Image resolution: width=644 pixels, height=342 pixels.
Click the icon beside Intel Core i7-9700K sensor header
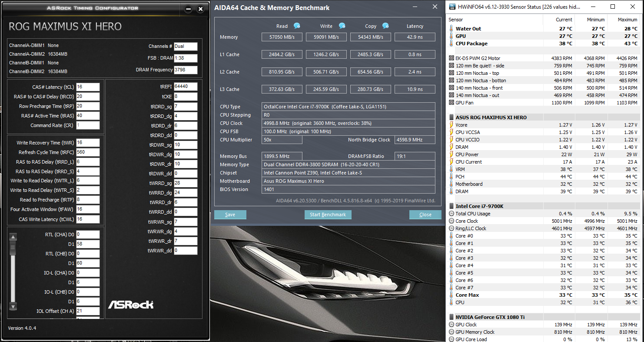pos(451,206)
